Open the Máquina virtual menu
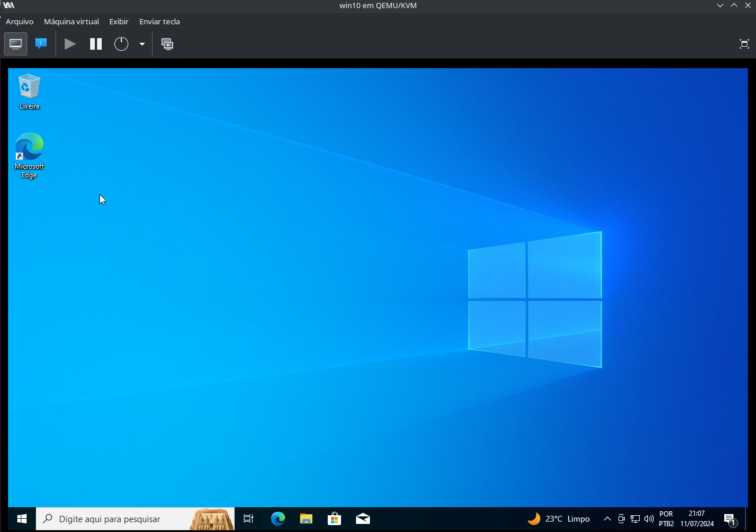 tap(71, 21)
